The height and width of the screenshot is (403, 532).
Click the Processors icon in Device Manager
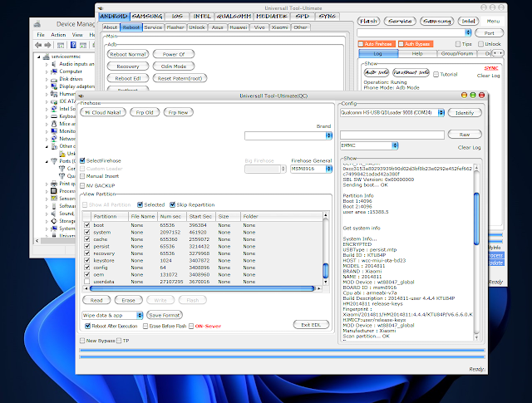(x=53, y=191)
